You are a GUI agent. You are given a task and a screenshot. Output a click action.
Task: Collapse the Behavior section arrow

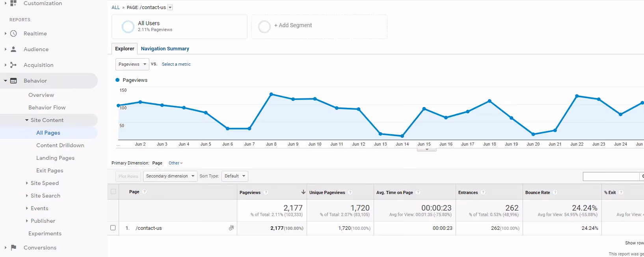pos(6,81)
